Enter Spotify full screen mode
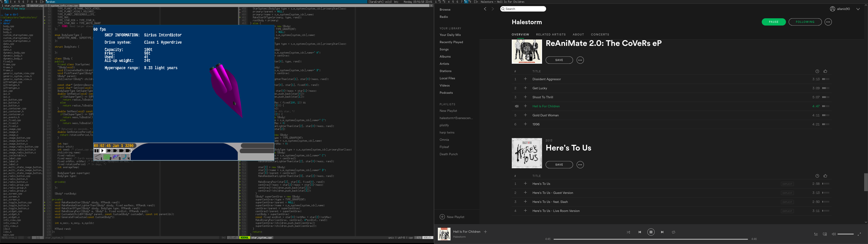Viewport: 868px width, 244px height. [x=859, y=234]
